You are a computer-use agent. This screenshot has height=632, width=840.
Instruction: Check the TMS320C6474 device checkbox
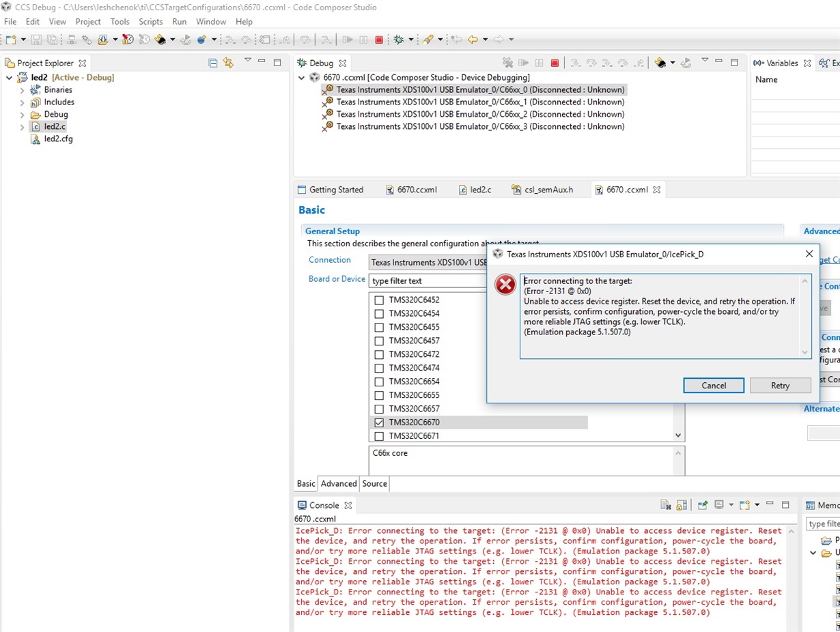click(379, 368)
